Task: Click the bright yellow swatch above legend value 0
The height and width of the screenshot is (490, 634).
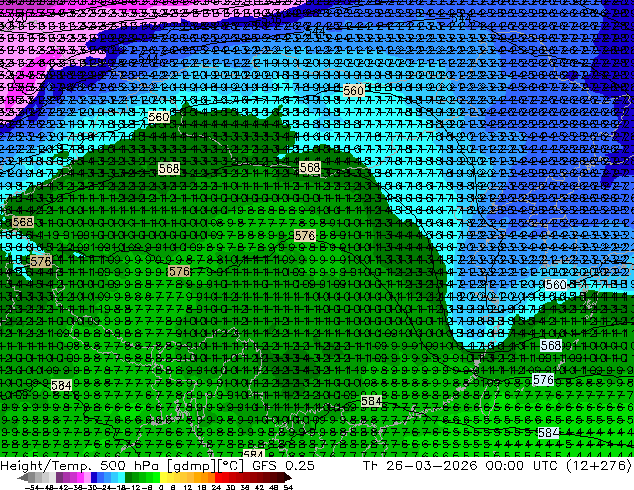Action: (163, 477)
